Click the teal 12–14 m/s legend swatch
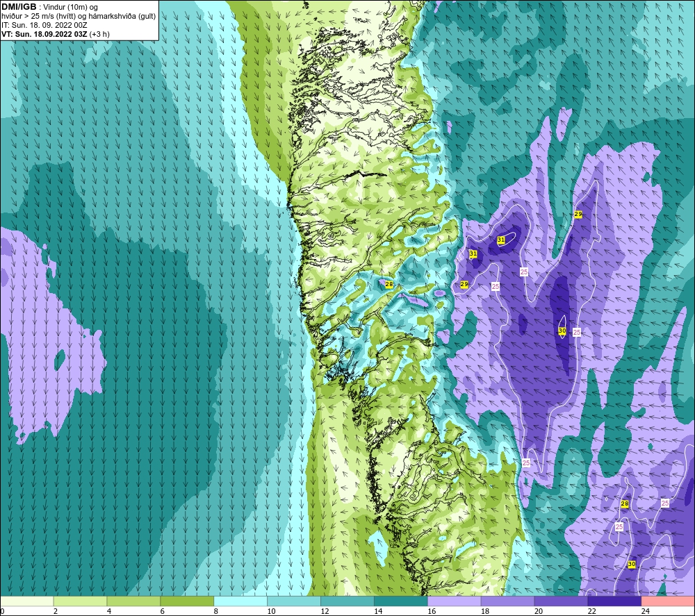The image size is (695, 616). [x=347, y=601]
